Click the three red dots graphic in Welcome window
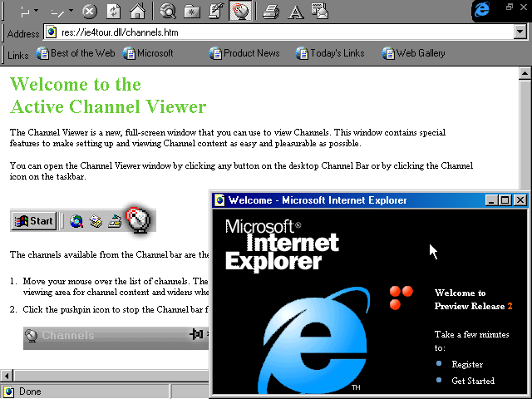 401,298
